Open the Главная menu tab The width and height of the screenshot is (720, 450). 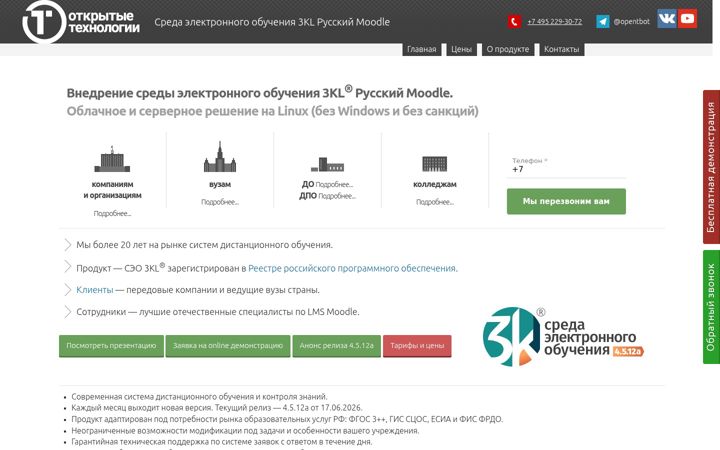point(422,49)
